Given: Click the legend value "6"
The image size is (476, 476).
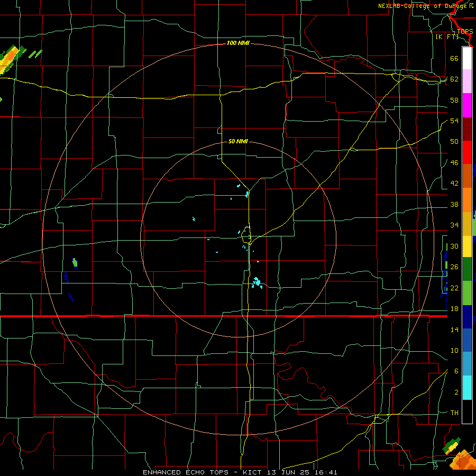Looking at the screenshot, I should [x=456, y=371].
